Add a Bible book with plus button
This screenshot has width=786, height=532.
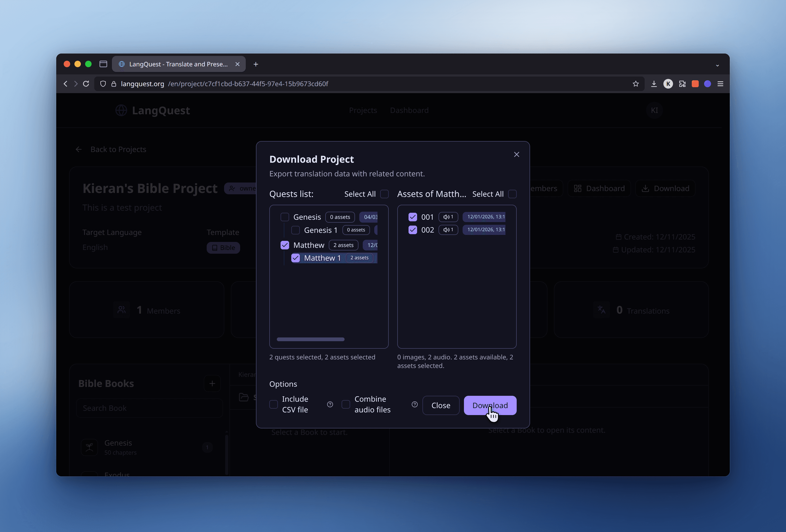[x=212, y=384]
